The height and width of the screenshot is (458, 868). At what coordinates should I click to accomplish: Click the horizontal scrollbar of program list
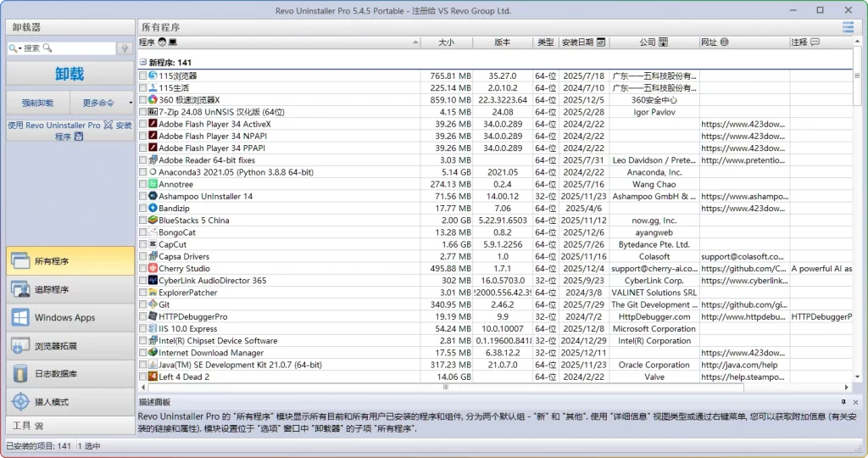[446, 387]
